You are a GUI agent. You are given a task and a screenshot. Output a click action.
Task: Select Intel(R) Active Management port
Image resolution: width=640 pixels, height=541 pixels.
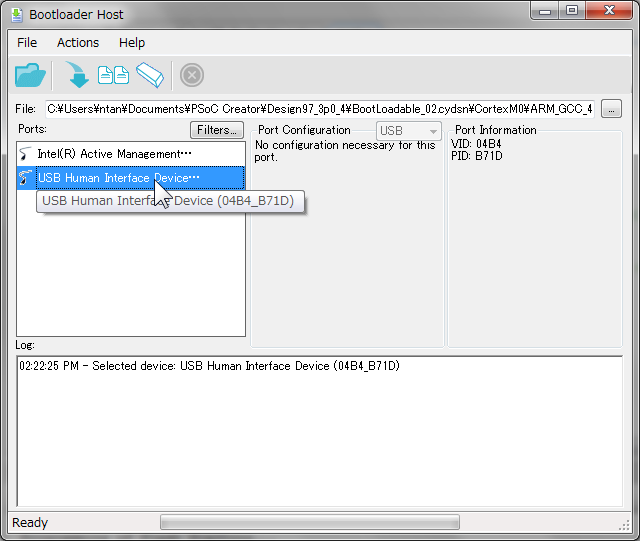coord(131,154)
